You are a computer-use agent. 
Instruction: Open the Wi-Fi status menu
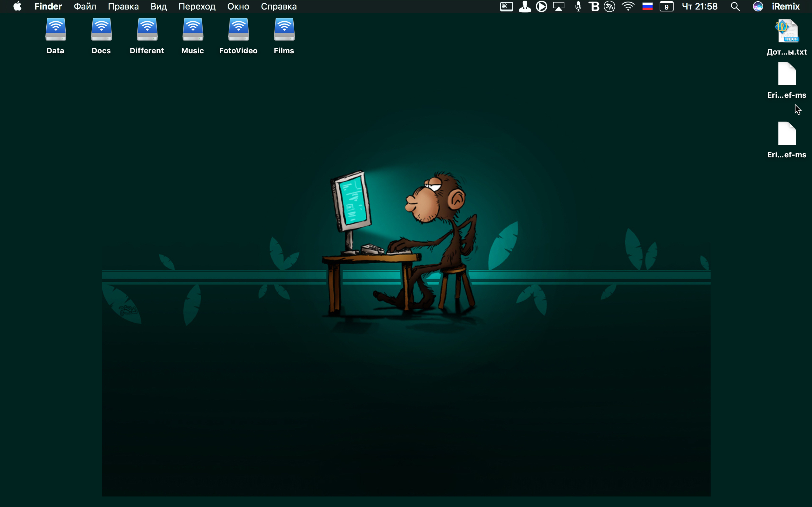click(x=628, y=6)
